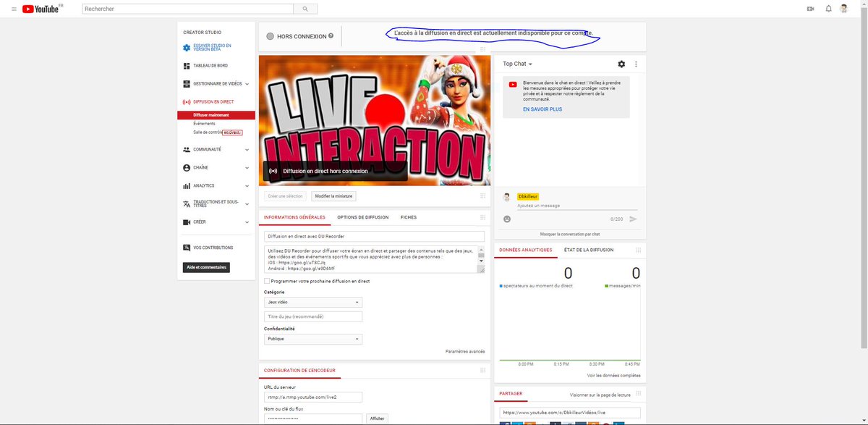
Task: Open the Top Chat dropdown
Action: (518, 64)
